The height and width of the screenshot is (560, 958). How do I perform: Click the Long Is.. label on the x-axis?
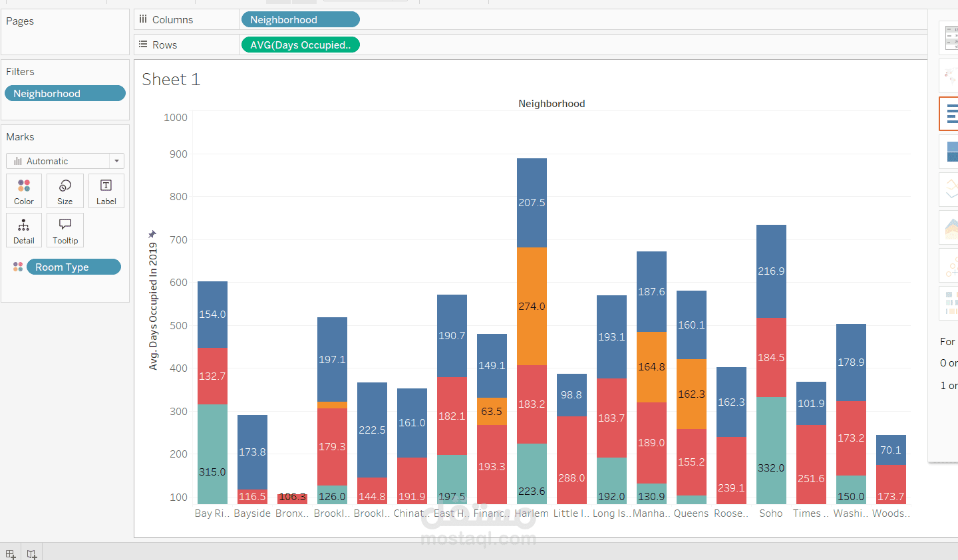[611, 513]
